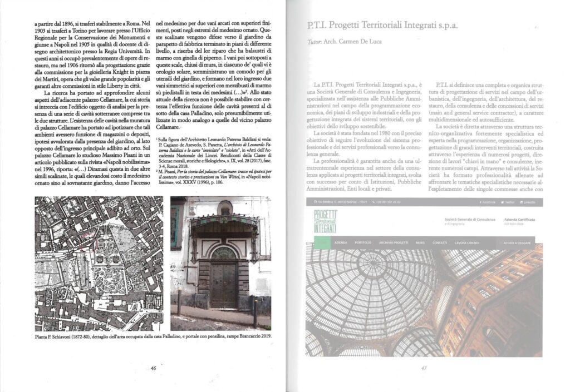Select the portal doorway photograph
The height and width of the screenshot is (392, 570).
[221, 263]
